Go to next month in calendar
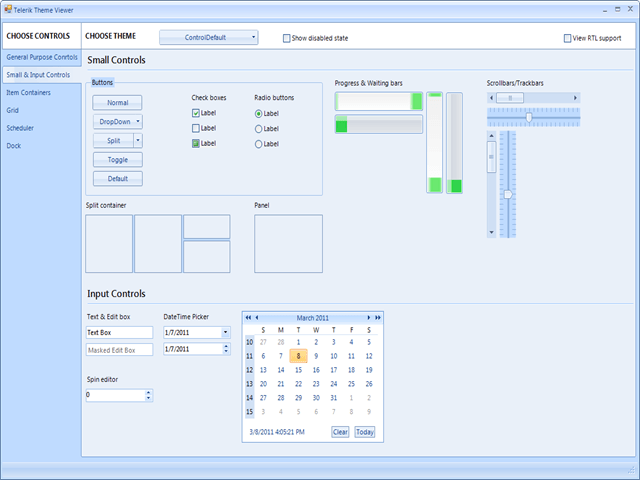 coord(369,318)
